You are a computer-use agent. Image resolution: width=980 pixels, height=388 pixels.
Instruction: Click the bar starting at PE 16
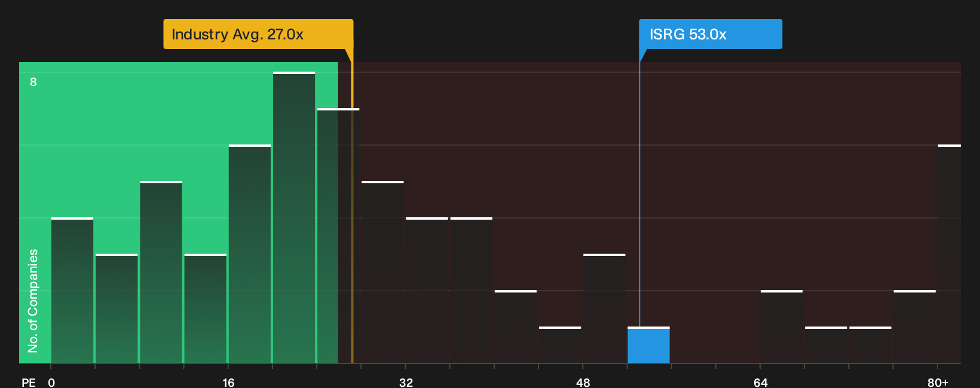(250, 254)
